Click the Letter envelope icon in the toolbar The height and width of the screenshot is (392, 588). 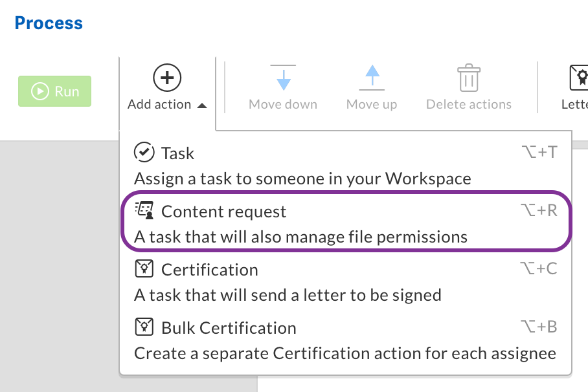(x=581, y=78)
